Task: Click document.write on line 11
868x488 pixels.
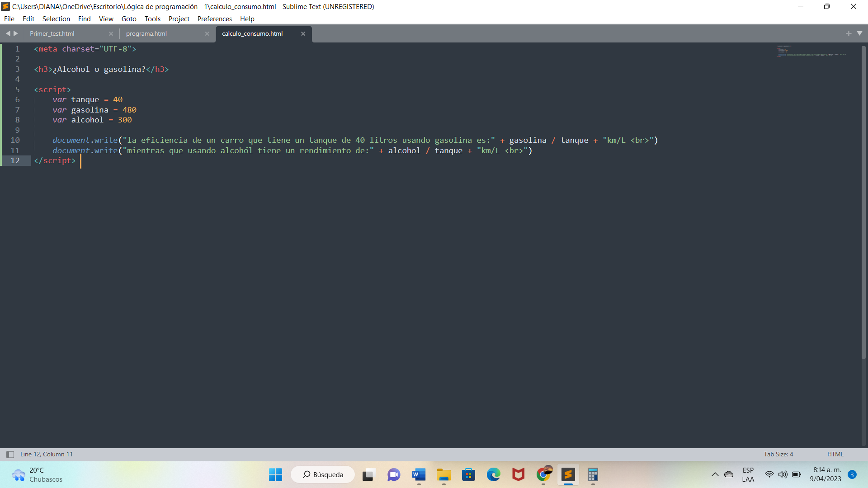Action: click(85, 150)
